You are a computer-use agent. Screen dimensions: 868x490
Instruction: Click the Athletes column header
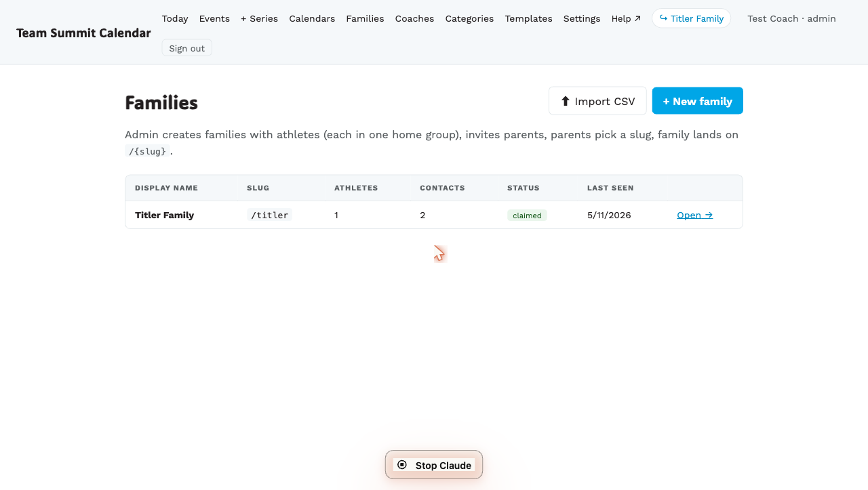(356, 188)
